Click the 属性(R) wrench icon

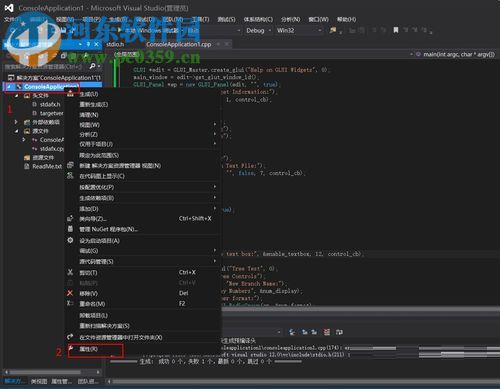tap(71, 349)
